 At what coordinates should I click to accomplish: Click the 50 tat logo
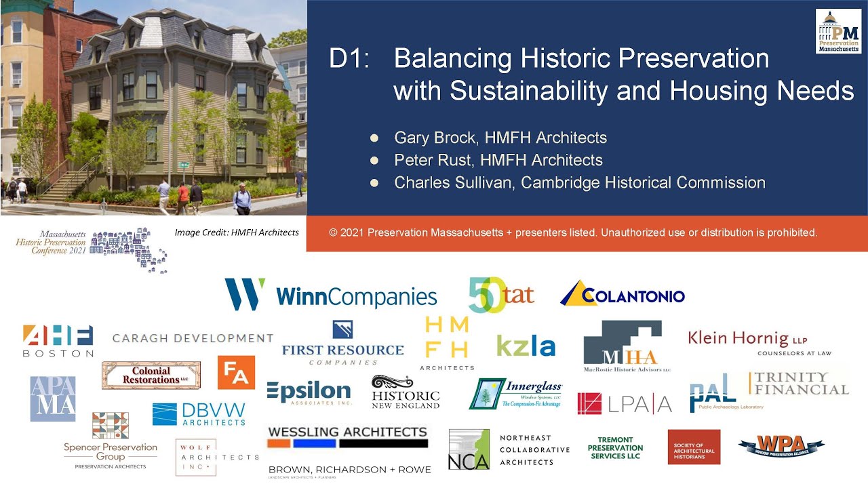tap(502, 296)
